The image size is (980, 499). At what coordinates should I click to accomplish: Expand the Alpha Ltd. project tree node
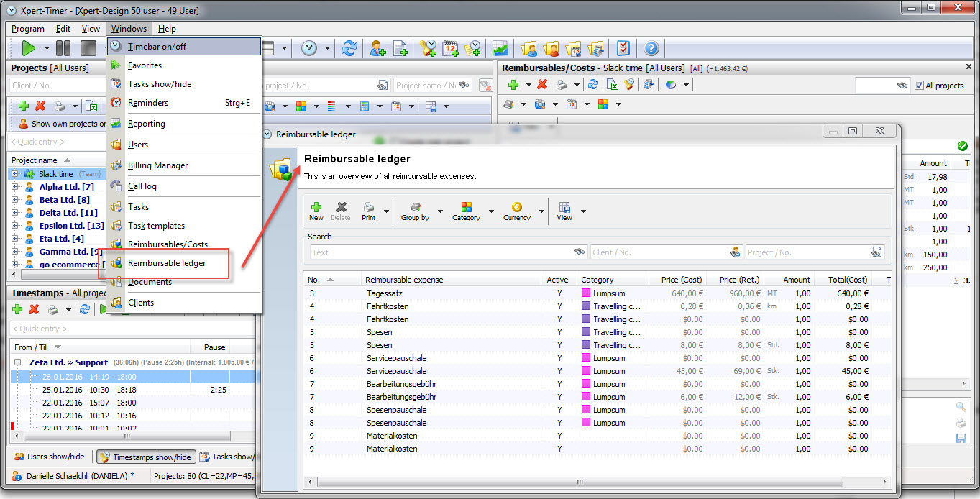pos(15,187)
